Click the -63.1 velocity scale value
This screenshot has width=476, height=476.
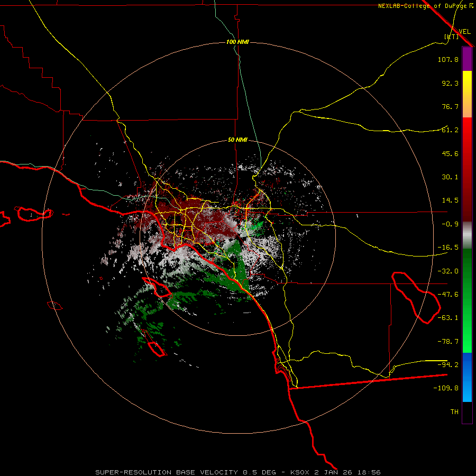click(448, 318)
